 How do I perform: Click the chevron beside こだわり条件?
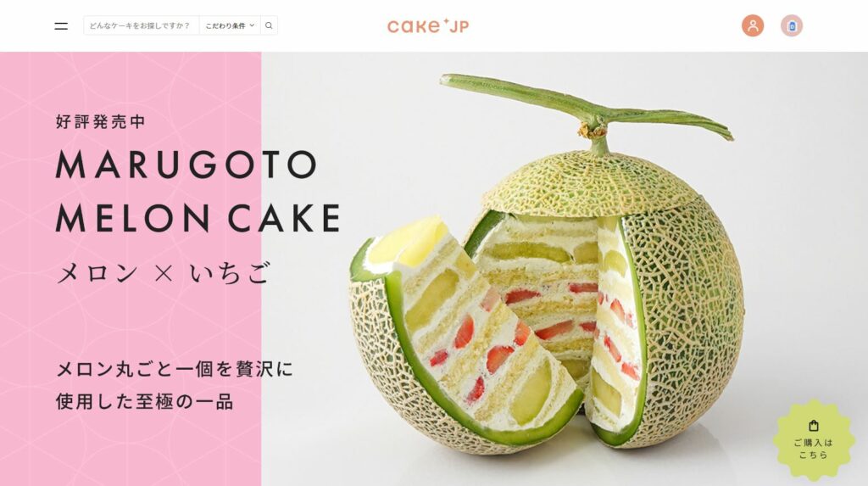[252, 25]
